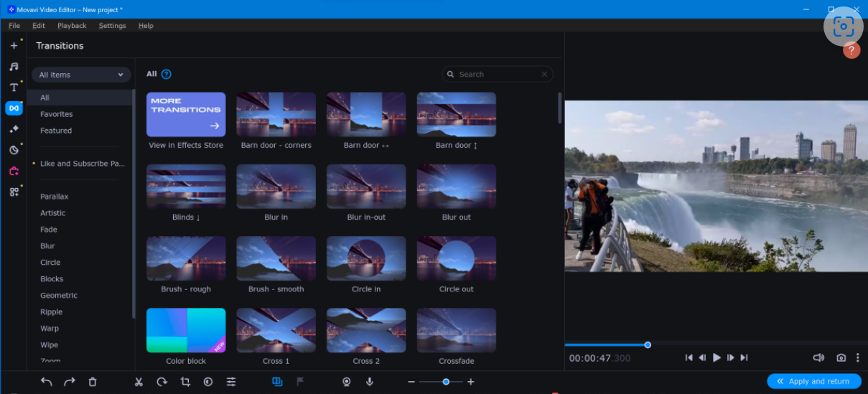Zoom in timeline with plus button

click(471, 382)
